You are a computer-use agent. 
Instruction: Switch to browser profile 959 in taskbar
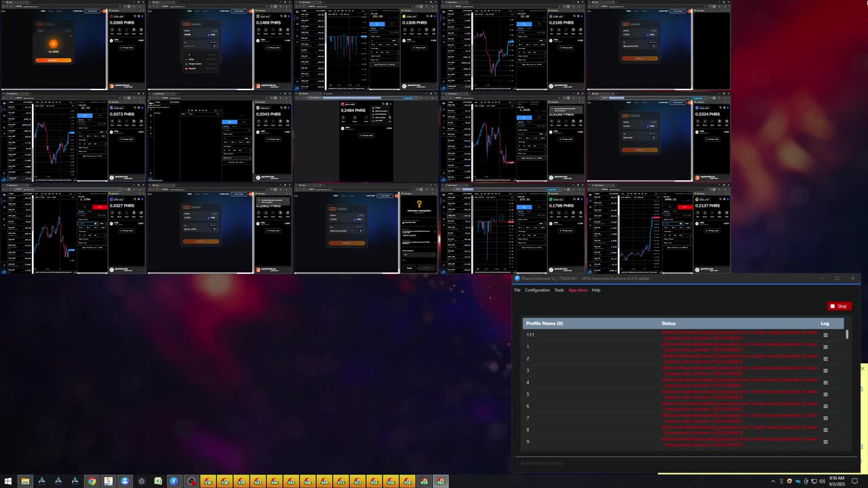pyautogui.click(x=425, y=481)
